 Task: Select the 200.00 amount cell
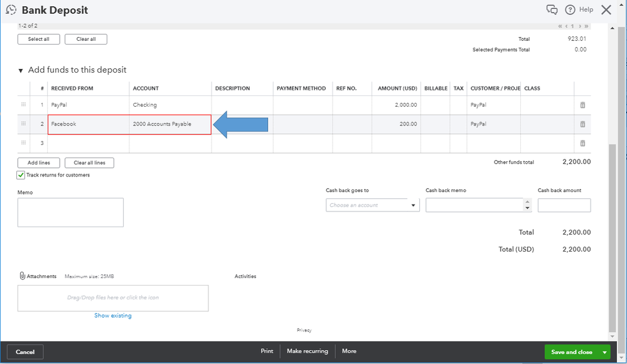(x=396, y=124)
